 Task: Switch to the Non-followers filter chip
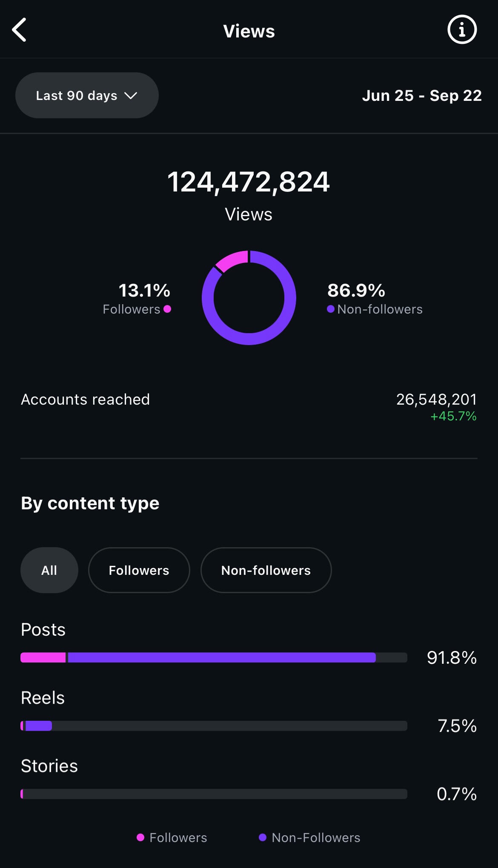[x=266, y=570]
